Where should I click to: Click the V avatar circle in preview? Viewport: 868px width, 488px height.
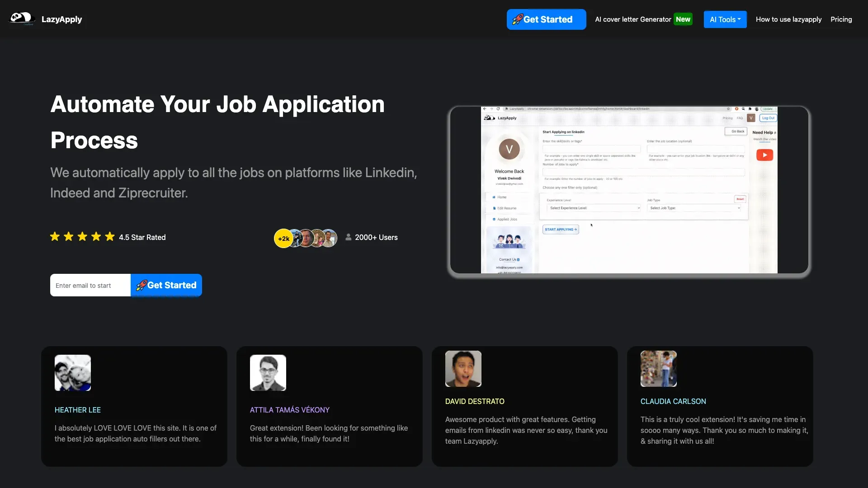coord(509,149)
